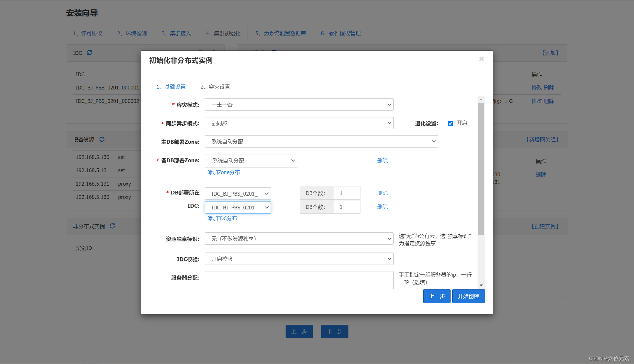The height and width of the screenshot is (364, 634).
Task: Select the 容灾设置 tab
Action: click(x=215, y=87)
